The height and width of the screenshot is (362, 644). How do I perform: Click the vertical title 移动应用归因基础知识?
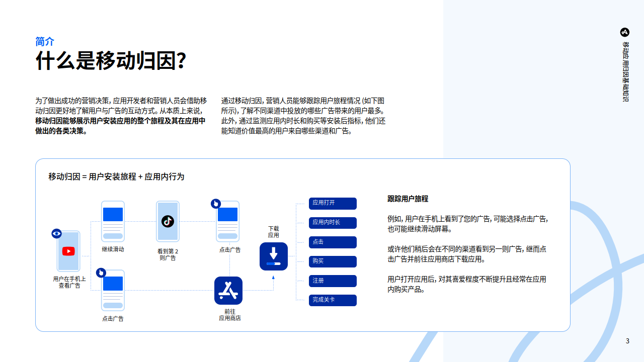(x=625, y=71)
